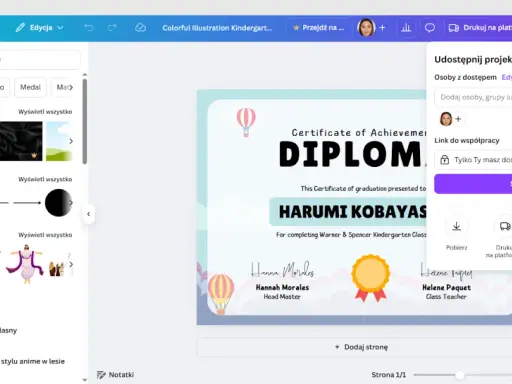Insert the black gradient circle shape

coord(58,203)
